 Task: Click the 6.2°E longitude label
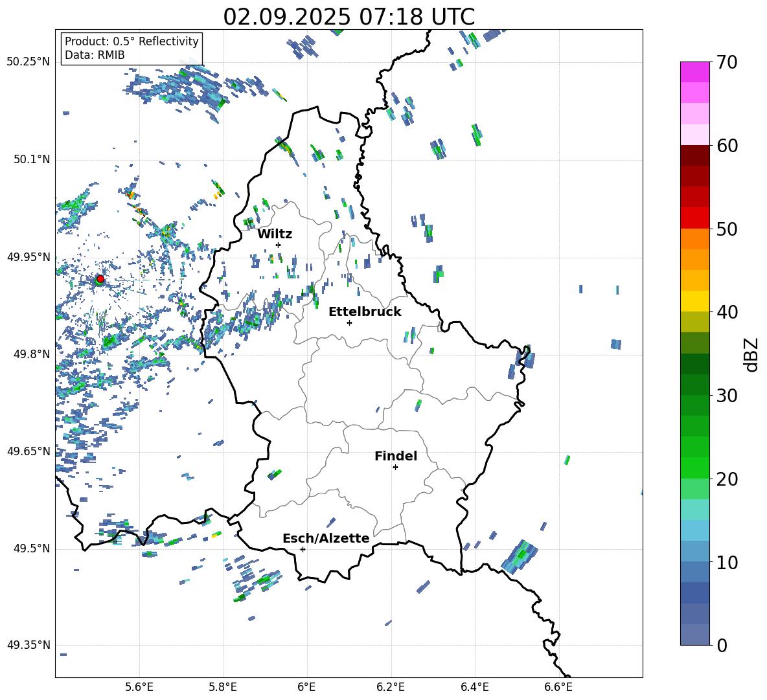[391, 687]
